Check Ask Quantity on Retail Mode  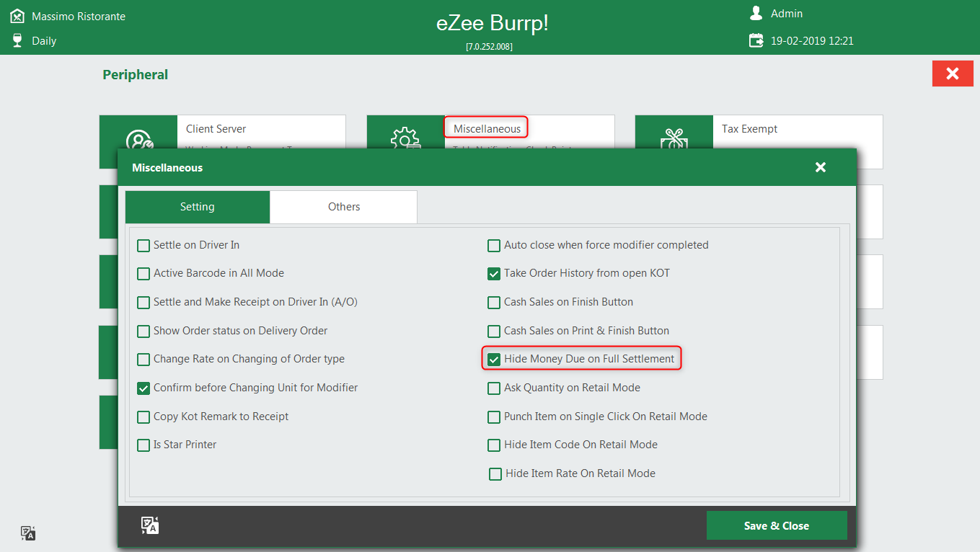(494, 388)
